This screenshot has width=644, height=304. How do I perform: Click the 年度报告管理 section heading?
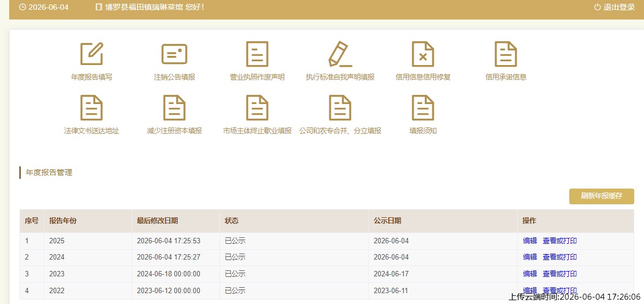click(49, 173)
